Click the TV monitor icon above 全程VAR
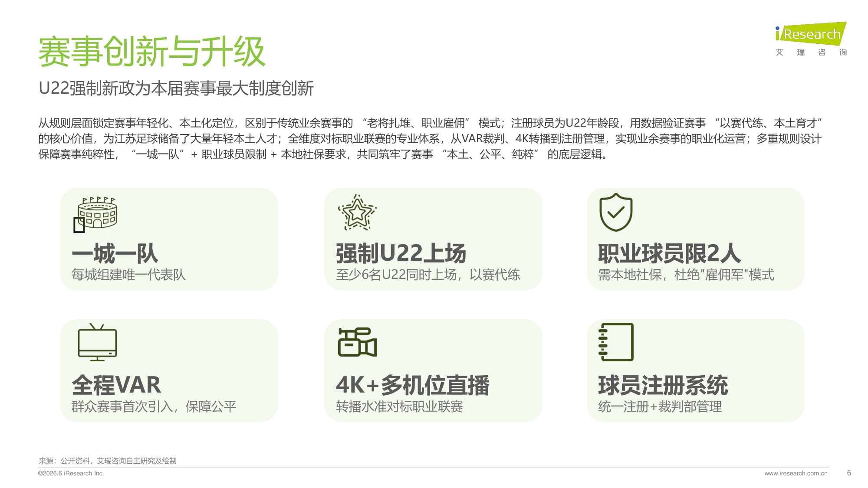This screenshot has height=488, width=868. 97,342
